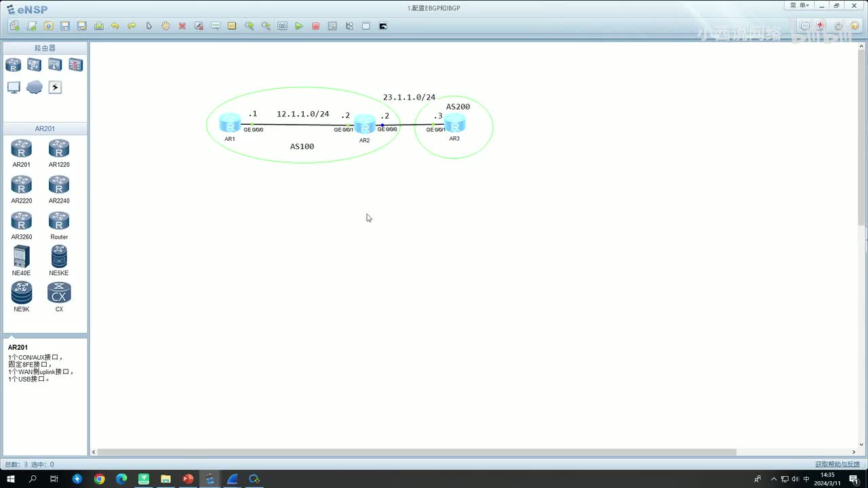868x488 pixels.
Task: Open Chrome from the taskbar
Action: tap(100, 479)
